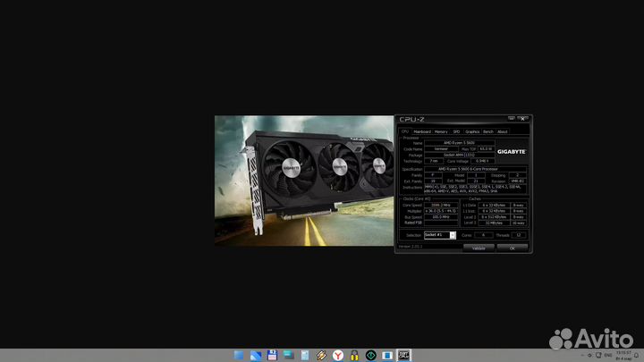This screenshot has width=644, height=362.
Task: Click the processor Name field
Action: pos(459,143)
